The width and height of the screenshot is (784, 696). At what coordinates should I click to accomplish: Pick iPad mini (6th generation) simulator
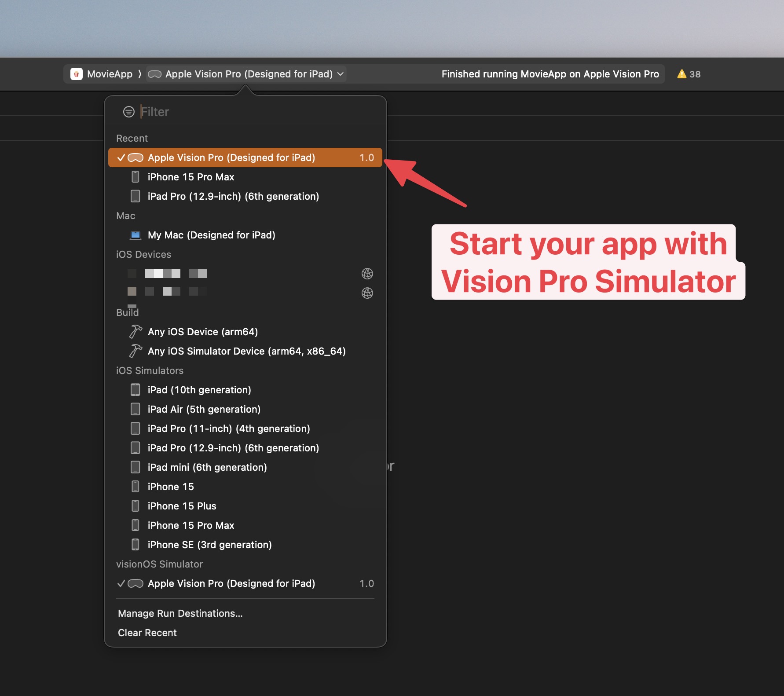click(x=245, y=467)
